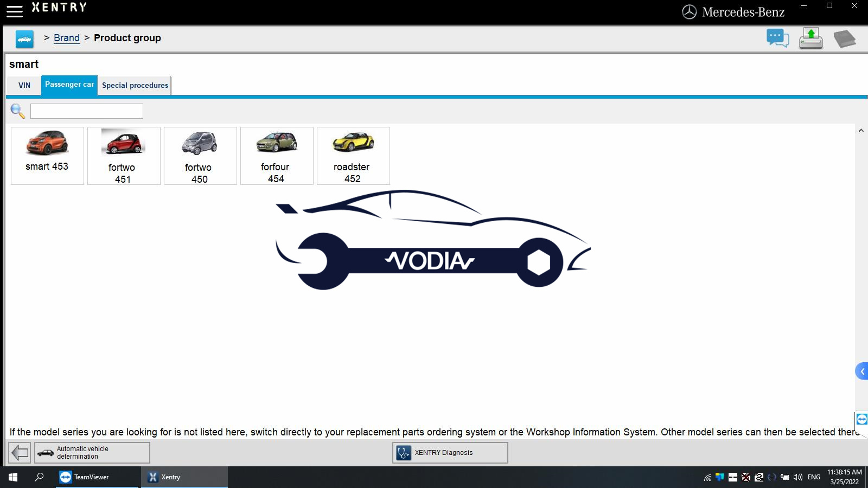Screen dimensions: 868x488
Task: Expand the blue side panel chevron
Action: coord(861,371)
